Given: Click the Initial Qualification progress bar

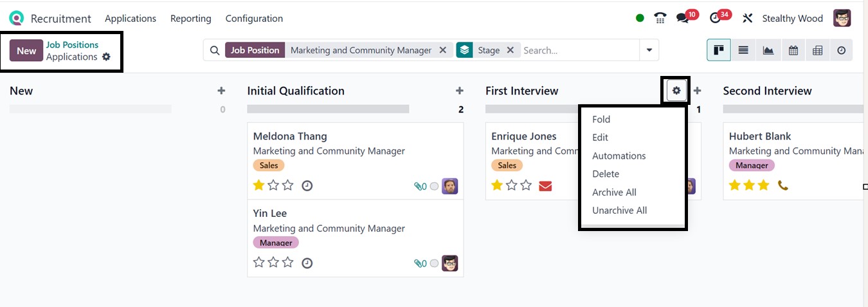Looking at the screenshot, I should pos(328,109).
